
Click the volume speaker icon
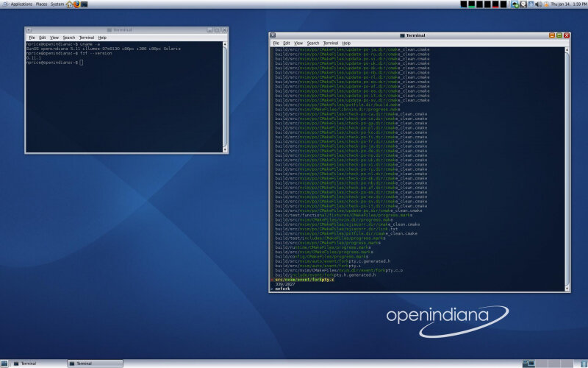[x=539, y=4]
